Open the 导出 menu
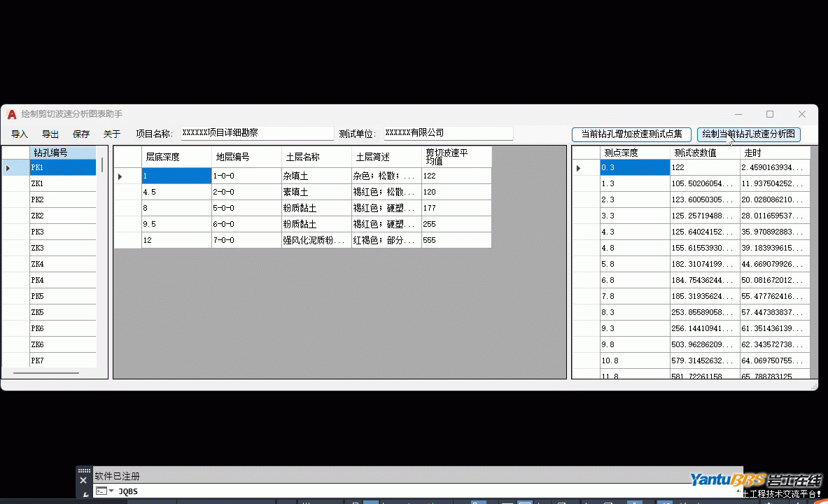 pos(50,134)
